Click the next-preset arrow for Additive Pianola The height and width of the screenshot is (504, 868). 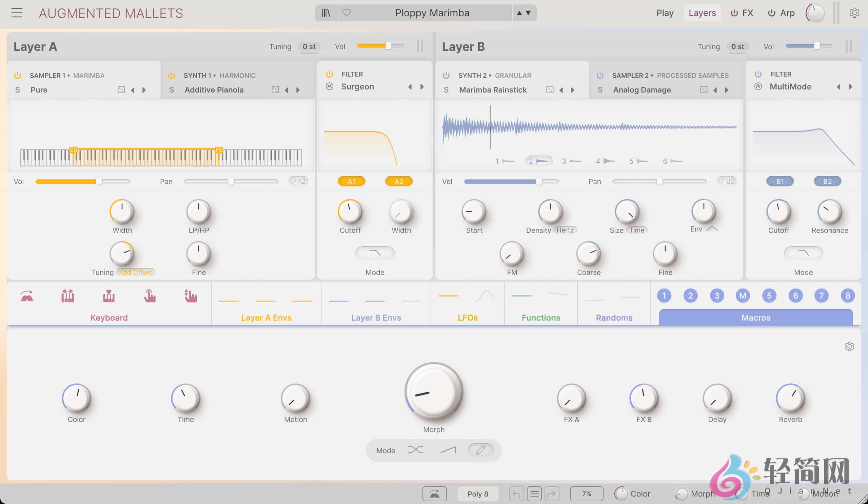[298, 89]
